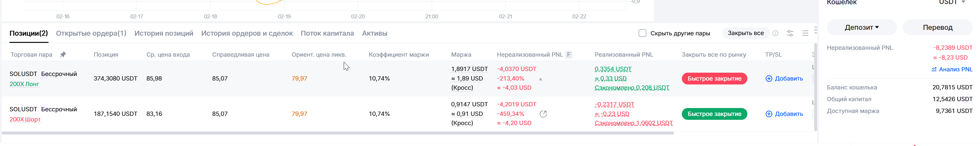This screenshot has height=146, width=980.
Task: Click the list view icon in positions toolbar
Action: tap(805, 33)
